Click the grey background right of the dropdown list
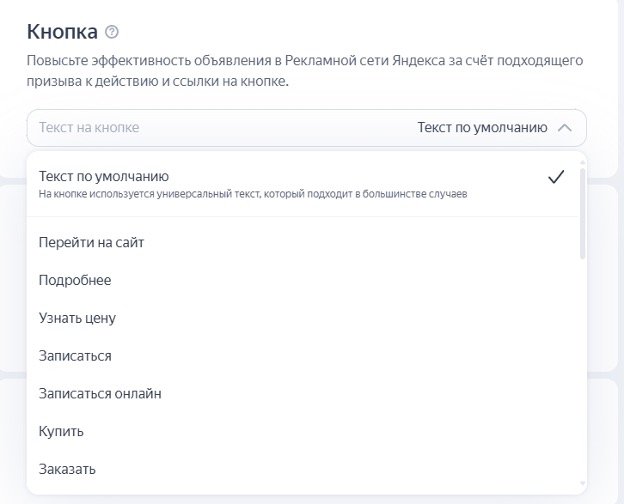This screenshot has width=624, height=504. [605, 300]
